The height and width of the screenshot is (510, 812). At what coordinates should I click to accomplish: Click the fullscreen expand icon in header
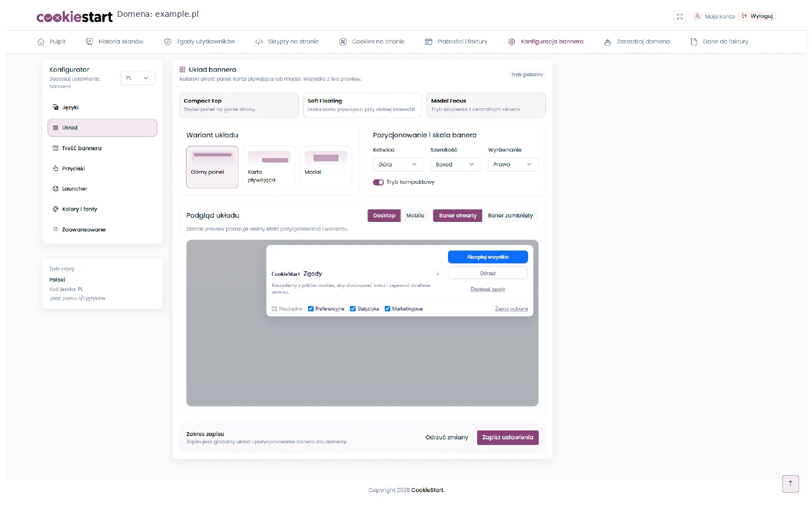click(679, 16)
